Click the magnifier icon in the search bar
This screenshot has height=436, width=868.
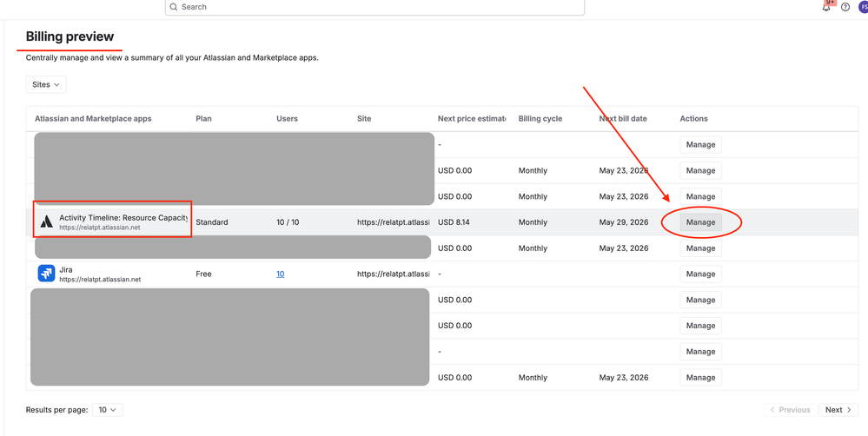click(174, 7)
